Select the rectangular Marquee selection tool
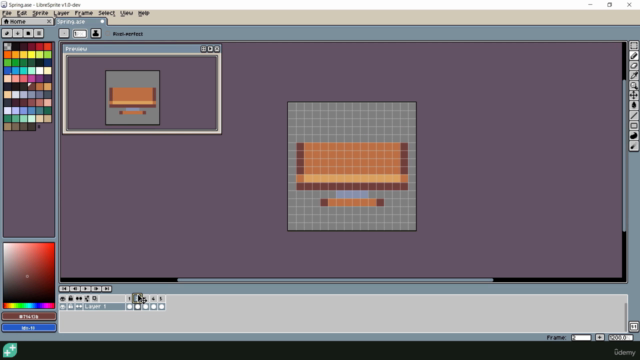 [x=633, y=46]
